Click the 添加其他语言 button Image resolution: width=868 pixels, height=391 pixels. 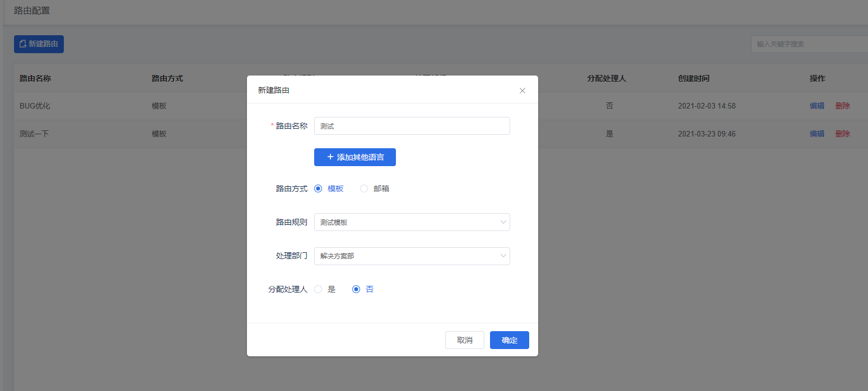355,157
